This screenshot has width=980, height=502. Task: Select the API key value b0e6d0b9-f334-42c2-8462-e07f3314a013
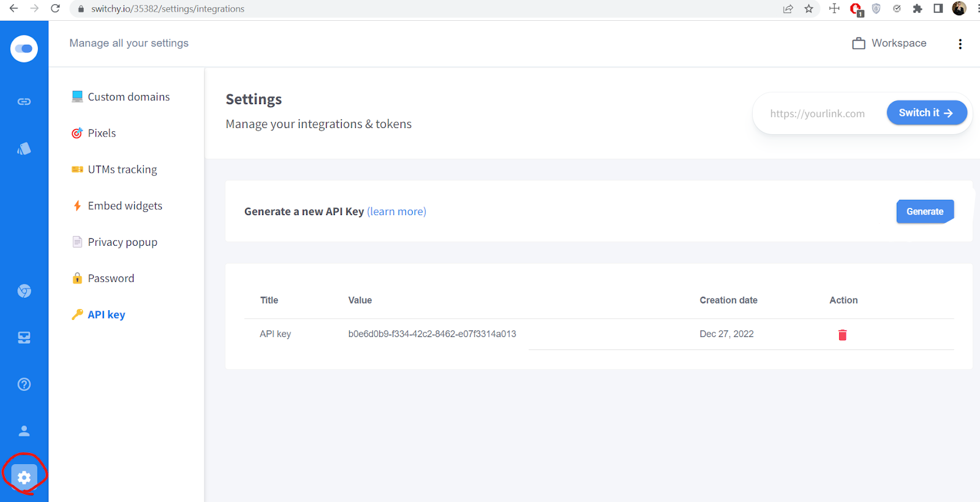point(432,334)
